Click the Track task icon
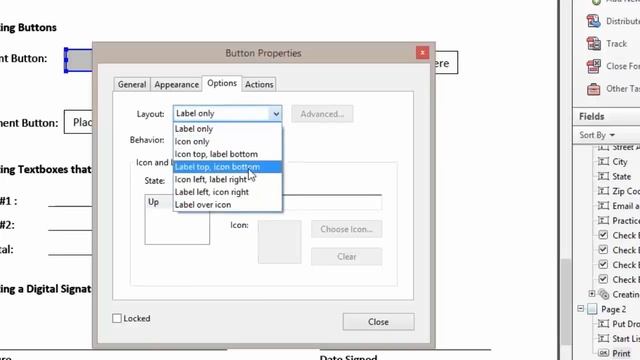Image resolution: width=640 pixels, height=360 pixels. (x=593, y=43)
